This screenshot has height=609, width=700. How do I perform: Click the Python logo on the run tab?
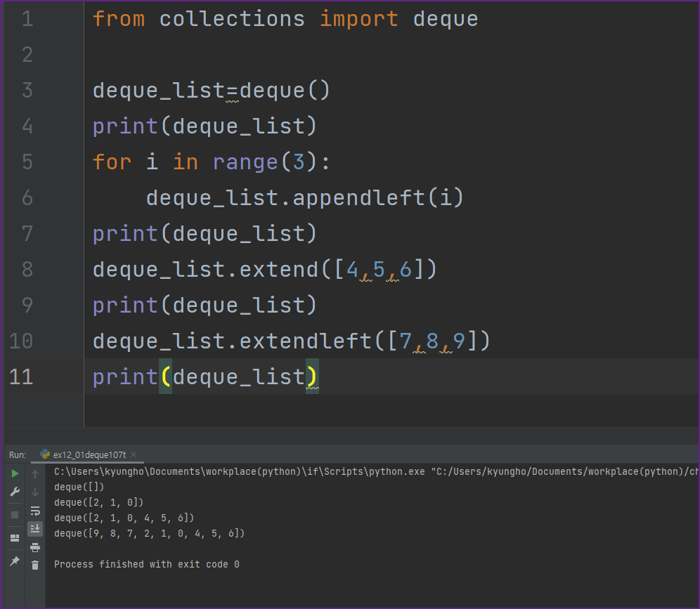pos(45,454)
